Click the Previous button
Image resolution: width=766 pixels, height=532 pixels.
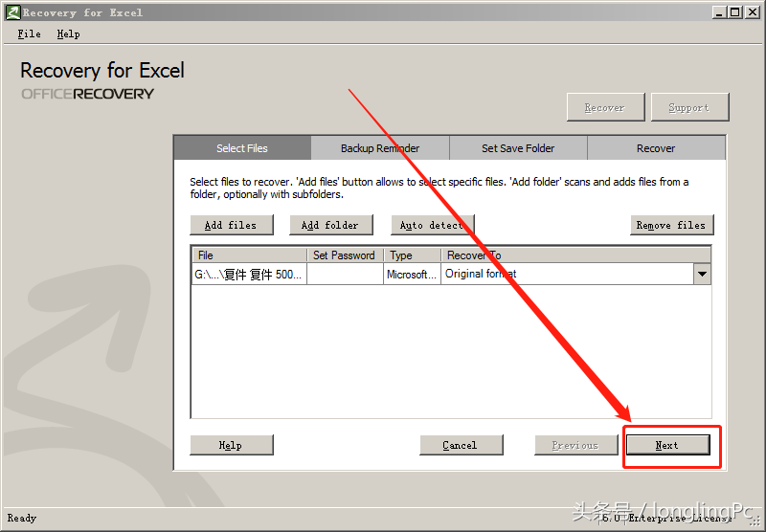576,445
